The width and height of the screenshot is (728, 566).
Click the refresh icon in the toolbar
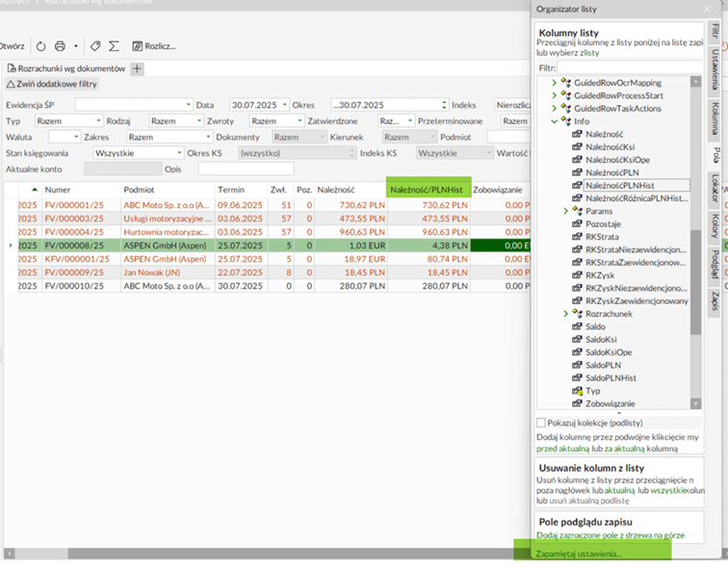coord(41,46)
